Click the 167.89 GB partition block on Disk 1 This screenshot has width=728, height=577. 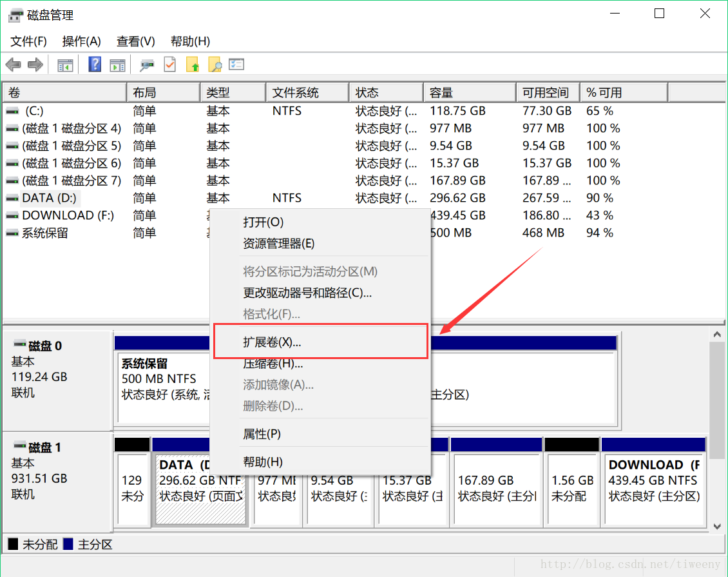pos(497,489)
